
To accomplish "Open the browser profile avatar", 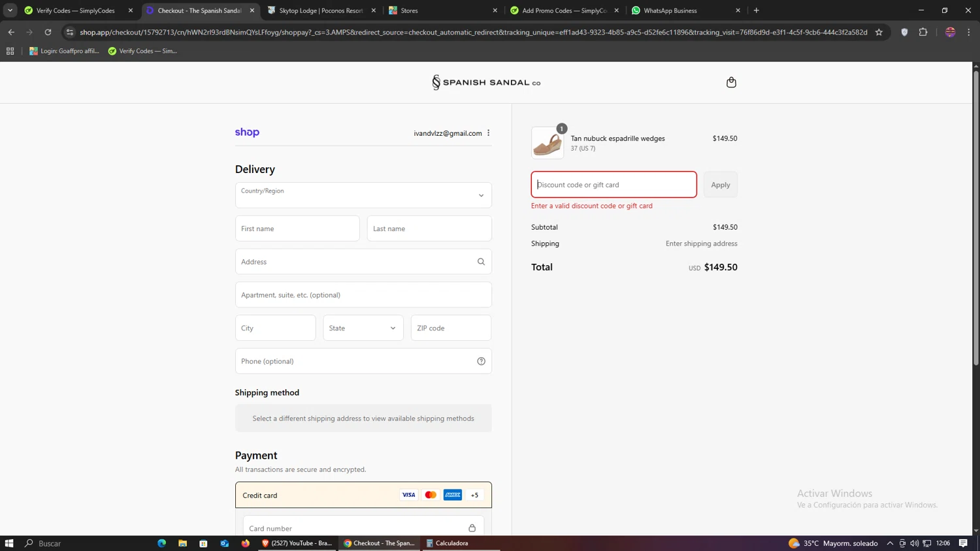I will (x=950, y=32).
